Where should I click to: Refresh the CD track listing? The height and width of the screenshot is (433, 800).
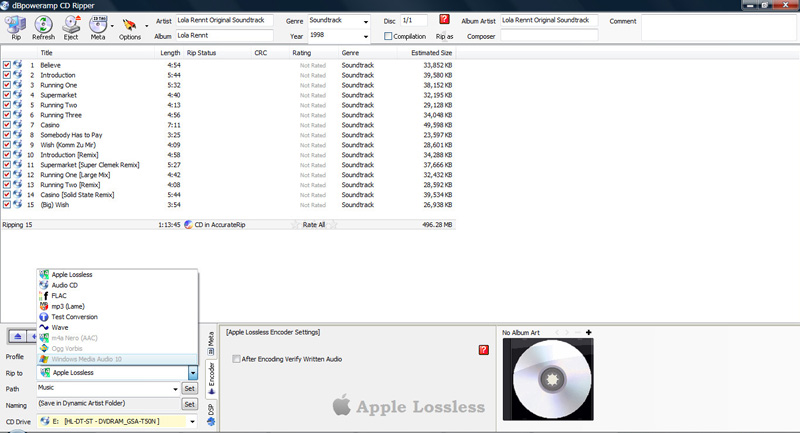click(x=43, y=26)
